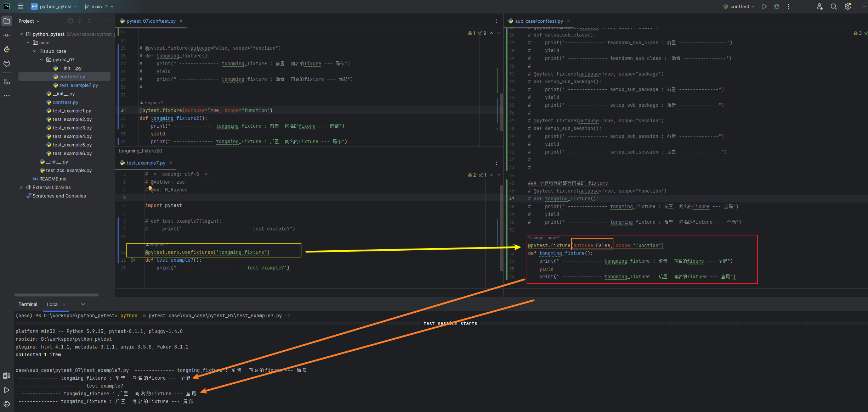This screenshot has width=868, height=412.
Task: Open test_zcs_example.py file
Action: pyautogui.click(x=68, y=170)
